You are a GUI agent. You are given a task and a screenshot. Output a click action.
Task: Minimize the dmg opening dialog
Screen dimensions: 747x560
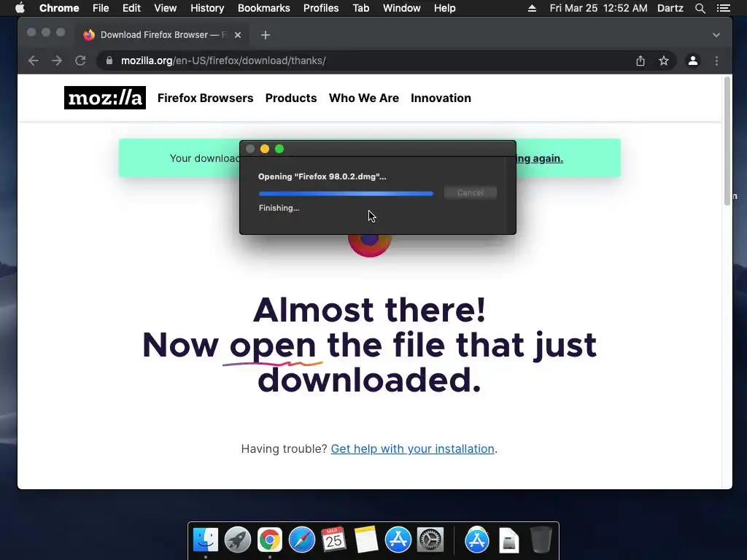[x=265, y=149]
